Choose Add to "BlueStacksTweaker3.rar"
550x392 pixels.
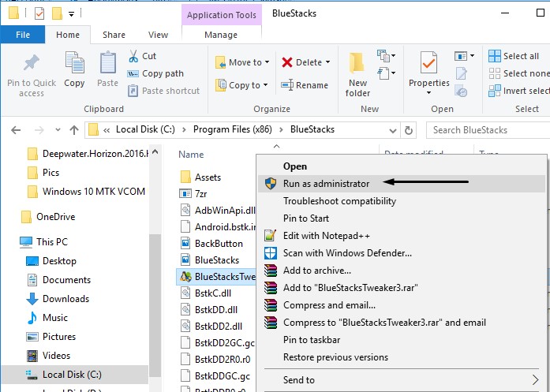(x=402, y=288)
